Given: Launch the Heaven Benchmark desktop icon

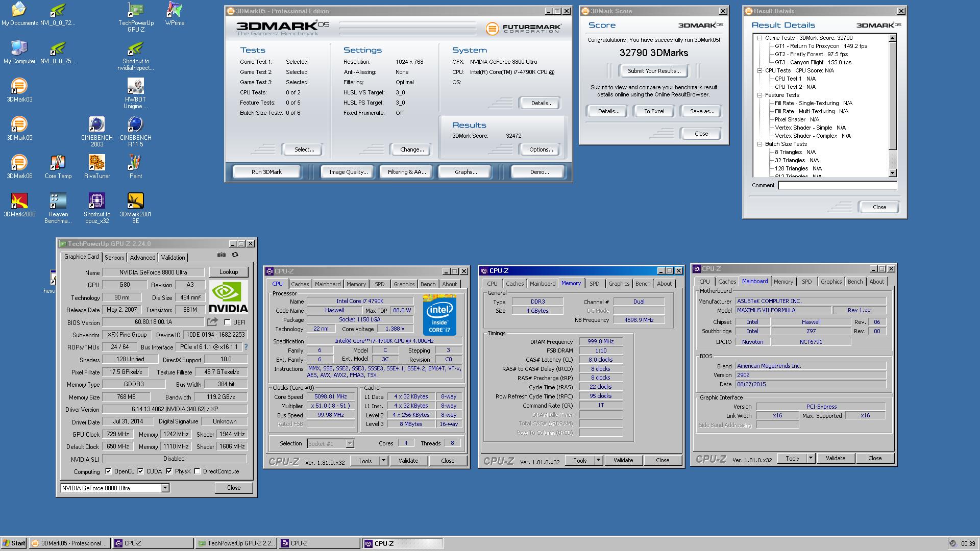Looking at the screenshot, I should 58,208.
